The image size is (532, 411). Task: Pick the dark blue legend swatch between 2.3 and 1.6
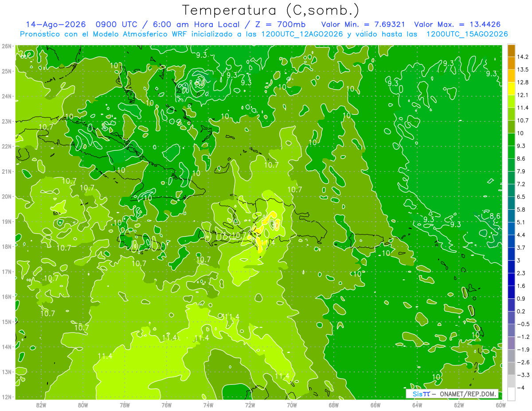tap(511, 279)
